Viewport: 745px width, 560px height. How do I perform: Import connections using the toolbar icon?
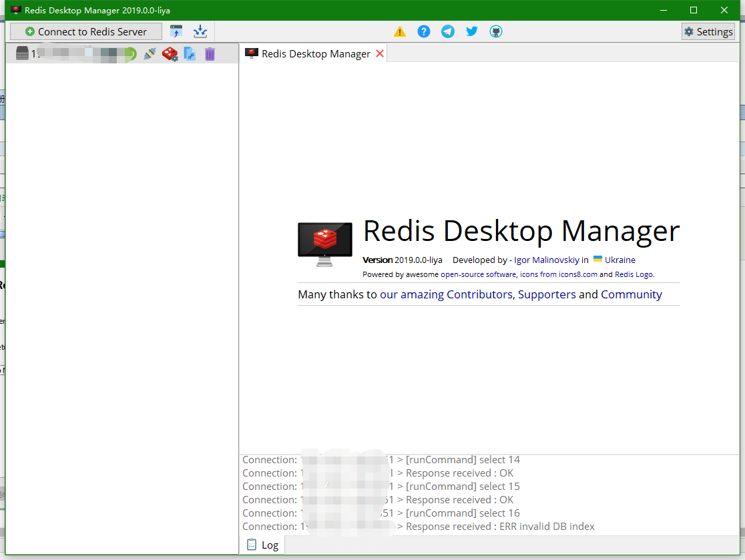[176, 31]
